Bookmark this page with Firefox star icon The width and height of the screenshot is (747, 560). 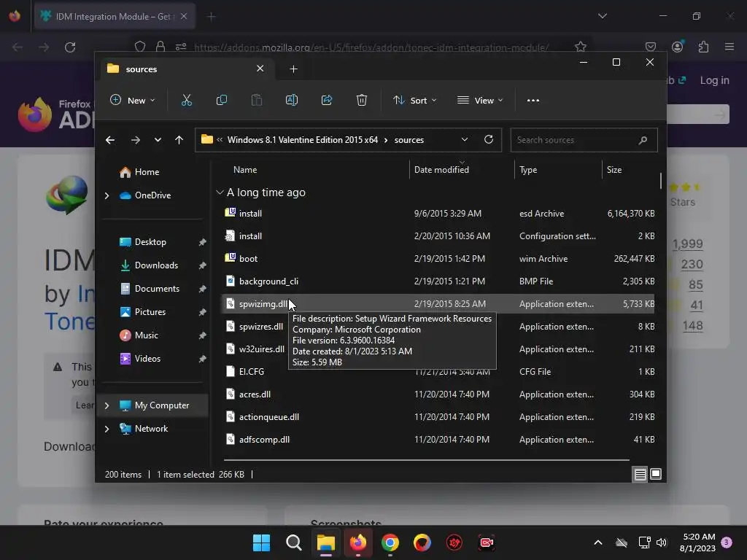[580, 47]
